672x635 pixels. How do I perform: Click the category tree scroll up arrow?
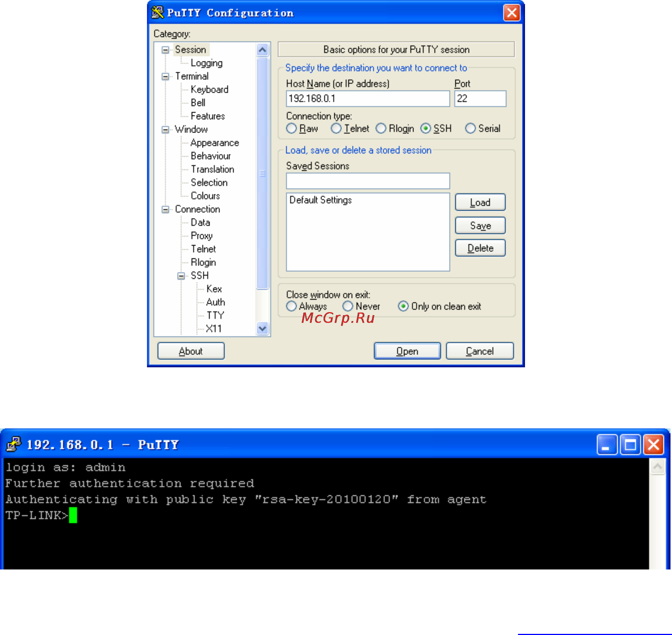coord(263,50)
